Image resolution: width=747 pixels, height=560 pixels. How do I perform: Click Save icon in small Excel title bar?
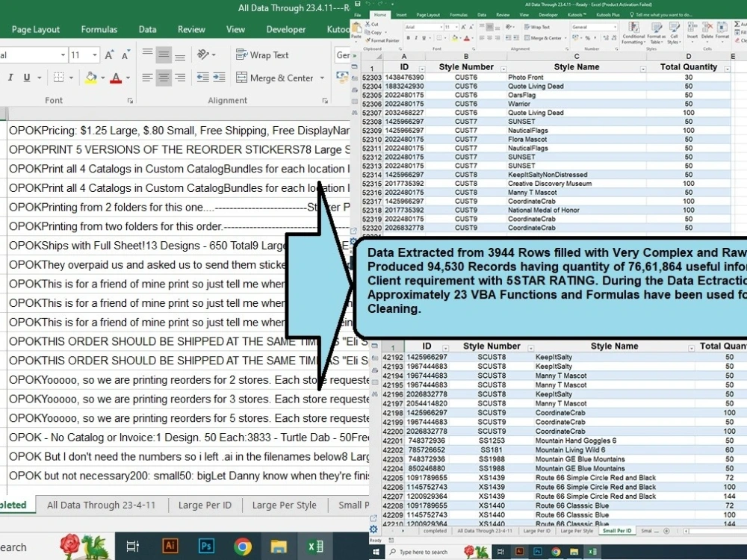pos(358,4)
